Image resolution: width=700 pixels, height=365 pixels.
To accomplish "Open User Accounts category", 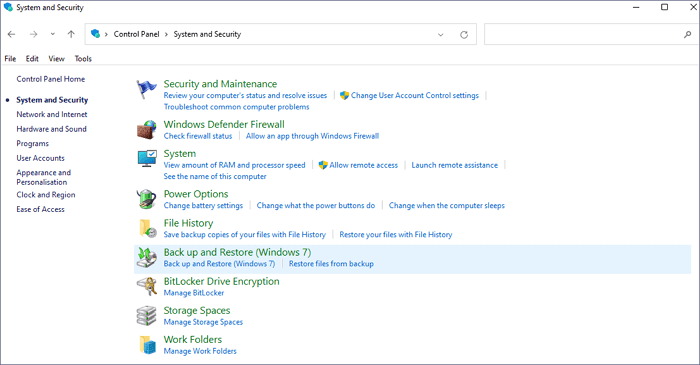I will [41, 158].
